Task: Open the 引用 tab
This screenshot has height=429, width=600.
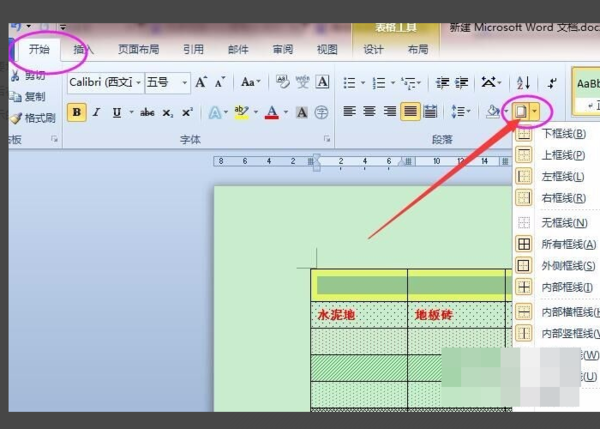Action: [x=193, y=49]
